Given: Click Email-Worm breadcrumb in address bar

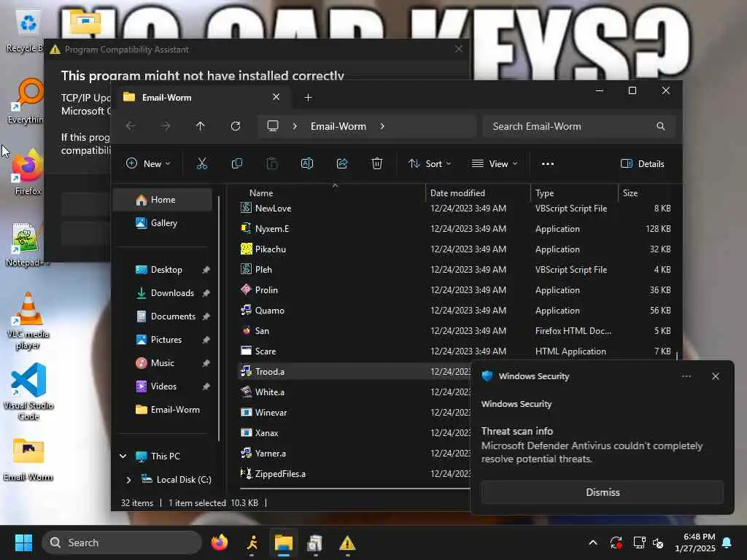Looking at the screenshot, I should (338, 126).
